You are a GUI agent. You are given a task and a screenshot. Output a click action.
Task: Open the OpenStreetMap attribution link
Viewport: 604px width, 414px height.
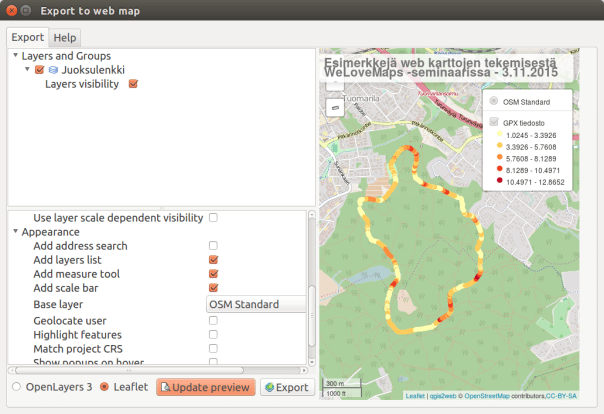(487, 396)
